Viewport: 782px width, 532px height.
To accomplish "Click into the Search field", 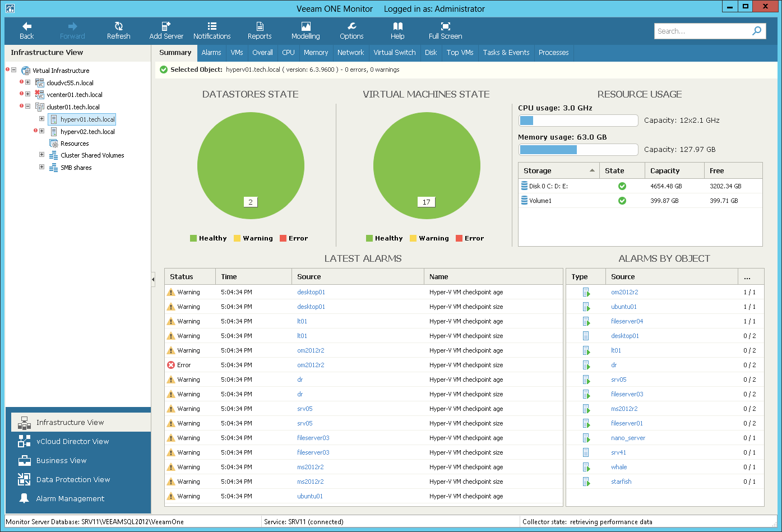I will (x=703, y=31).
